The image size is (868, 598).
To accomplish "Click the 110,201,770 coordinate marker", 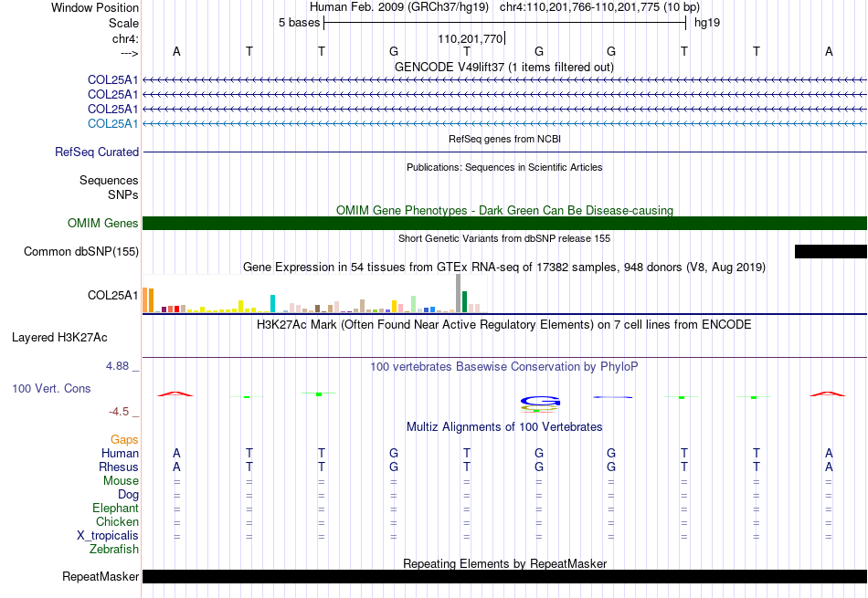I will (x=470, y=38).
